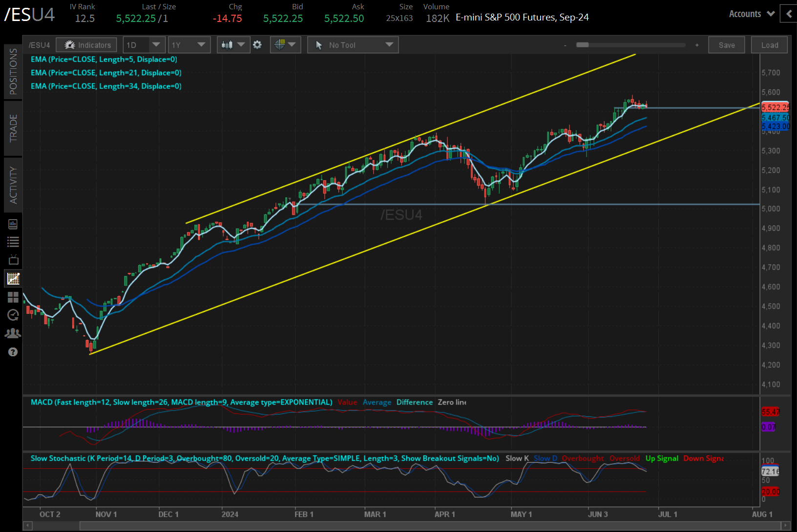Click the /ESU4 symbol in header
The width and height of the screenshot is (797, 532).
click(x=29, y=15)
